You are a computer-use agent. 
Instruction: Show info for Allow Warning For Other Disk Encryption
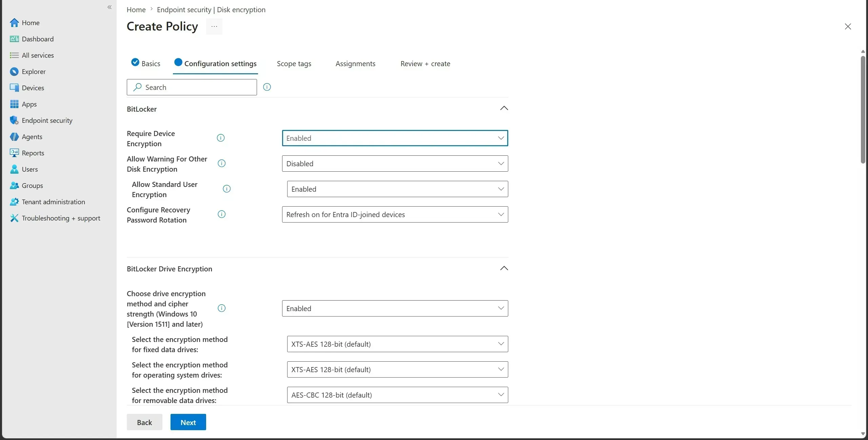click(x=222, y=164)
